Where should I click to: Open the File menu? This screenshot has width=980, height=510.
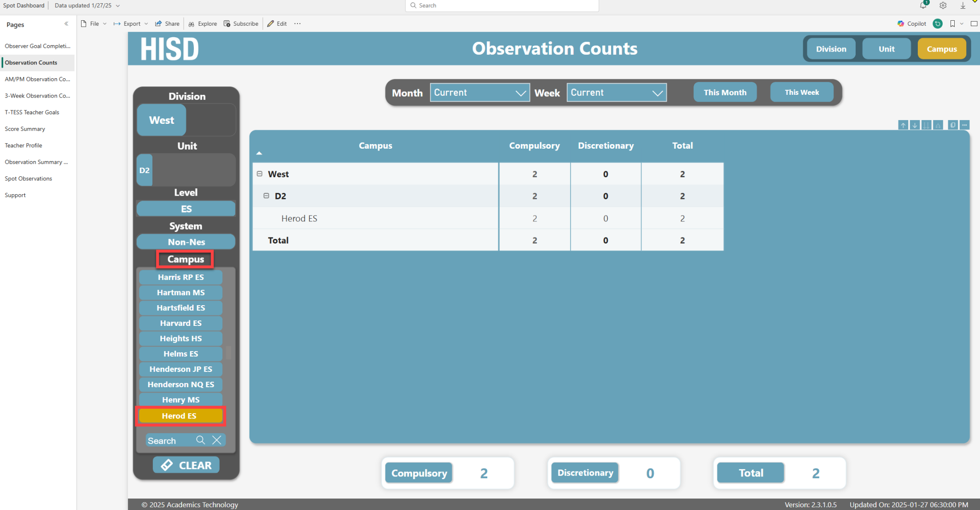click(x=93, y=23)
